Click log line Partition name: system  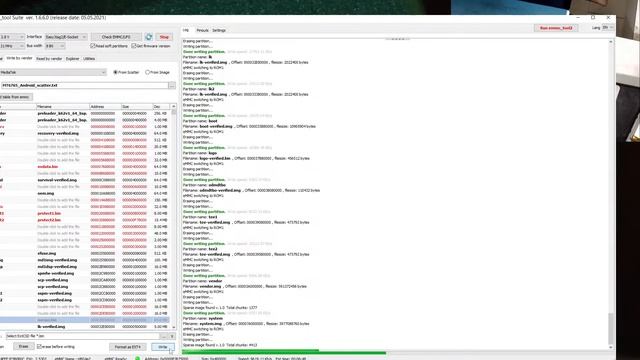pyautogui.click(x=203, y=318)
